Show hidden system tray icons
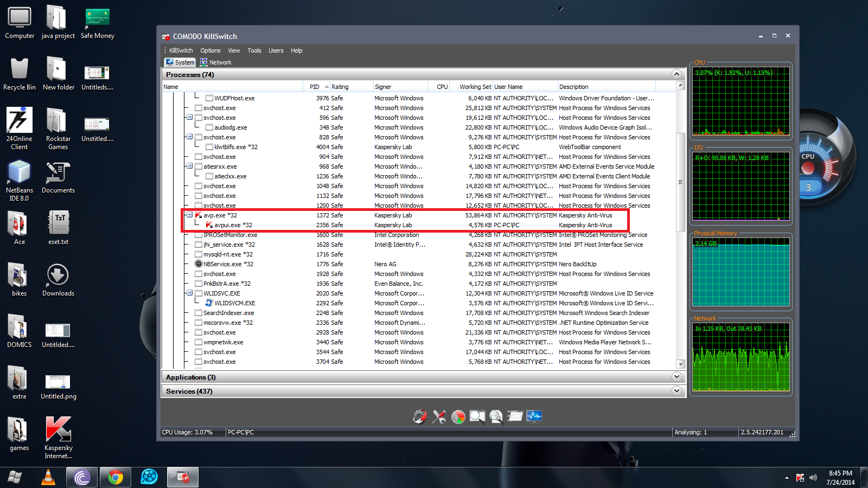Screen dimensions: 868x488 pos(787,478)
